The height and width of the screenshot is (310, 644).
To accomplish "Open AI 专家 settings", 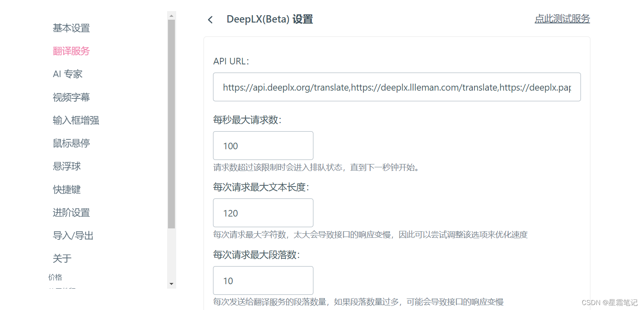I will [x=68, y=74].
